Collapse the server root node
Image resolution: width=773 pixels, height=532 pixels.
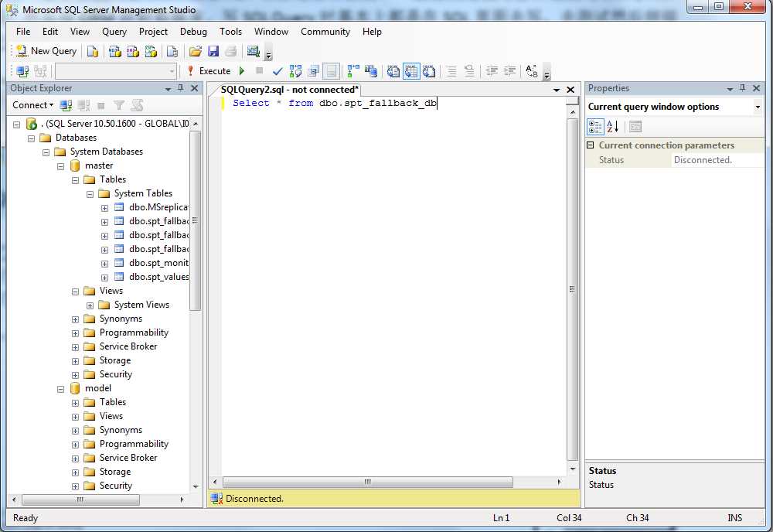point(17,124)
